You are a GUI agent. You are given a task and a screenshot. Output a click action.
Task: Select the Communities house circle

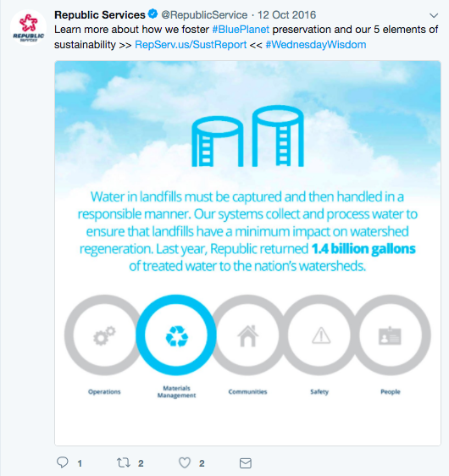click(x=247, y=335)
